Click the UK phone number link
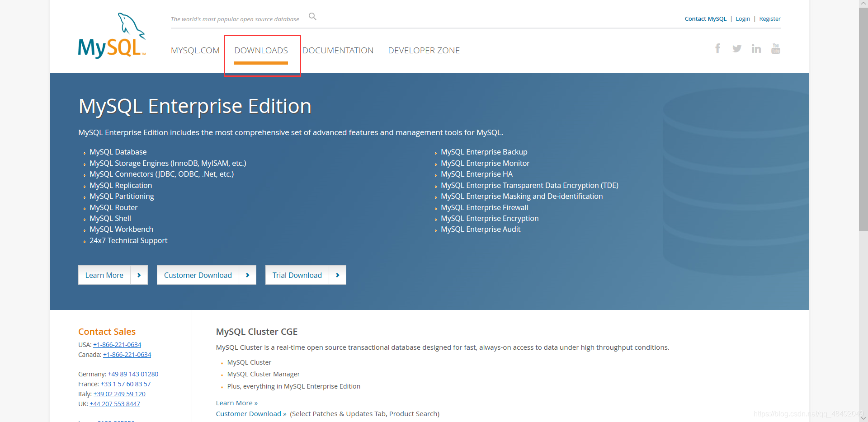Viewport: 868px width, 422px height. click(115, 404)
